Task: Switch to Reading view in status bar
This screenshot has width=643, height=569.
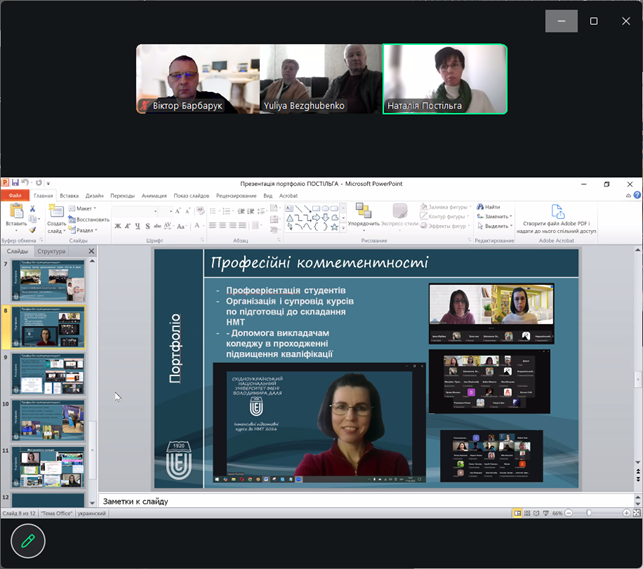Action: 536,513
